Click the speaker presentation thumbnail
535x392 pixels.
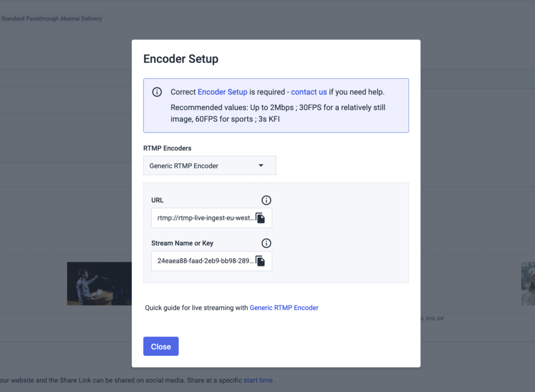coord(99,283)
